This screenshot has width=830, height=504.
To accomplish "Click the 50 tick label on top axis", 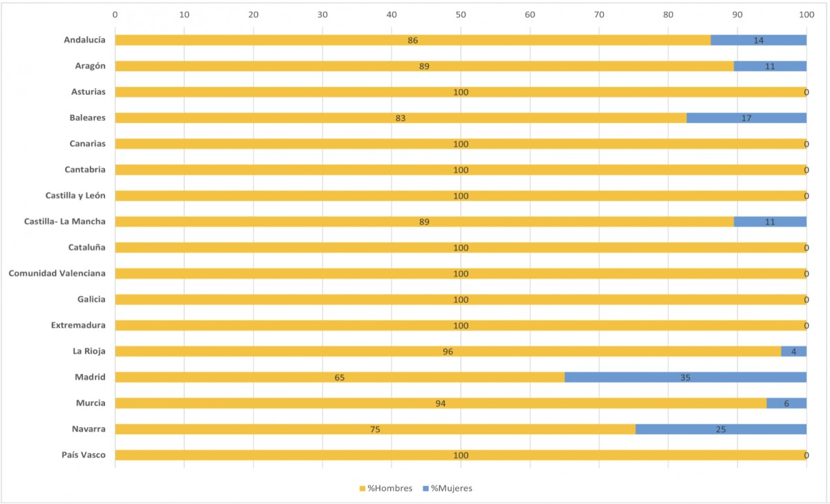I will point(461,14).
